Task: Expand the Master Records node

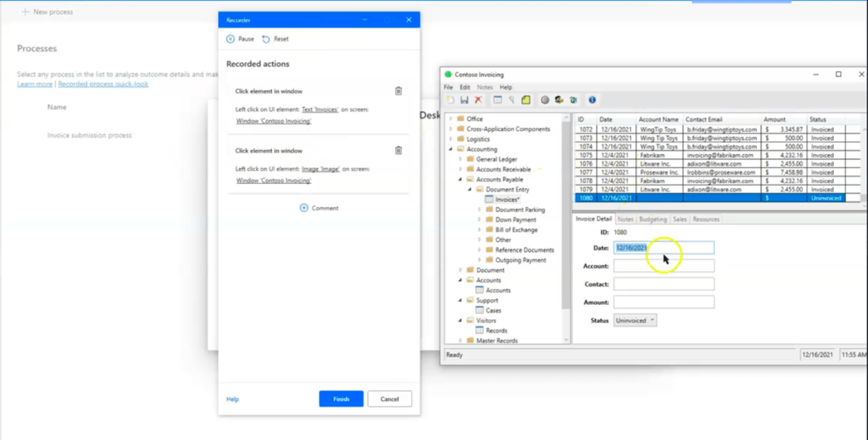Action: click(460, 341)
